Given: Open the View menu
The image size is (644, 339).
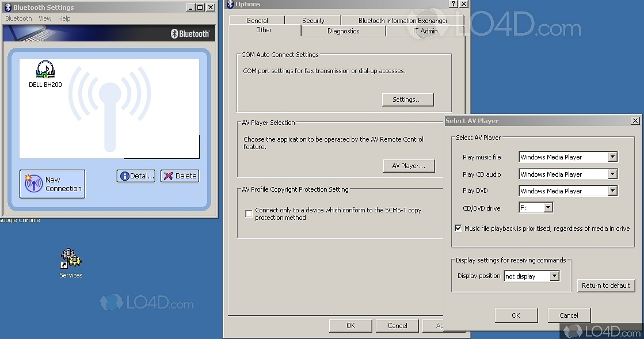Looking at the screenshot, I should tap(45, 18).
